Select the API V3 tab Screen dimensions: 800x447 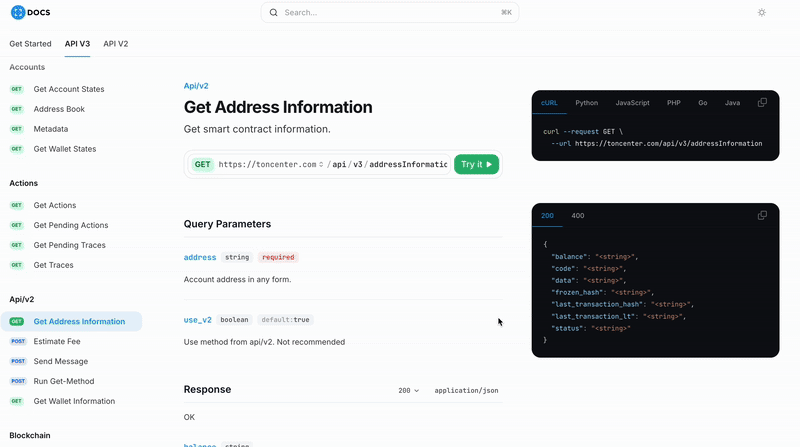[77, 43]
